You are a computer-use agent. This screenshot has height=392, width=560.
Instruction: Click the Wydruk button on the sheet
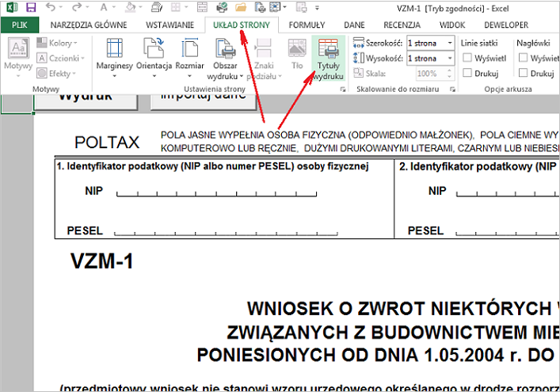[86, 101]
